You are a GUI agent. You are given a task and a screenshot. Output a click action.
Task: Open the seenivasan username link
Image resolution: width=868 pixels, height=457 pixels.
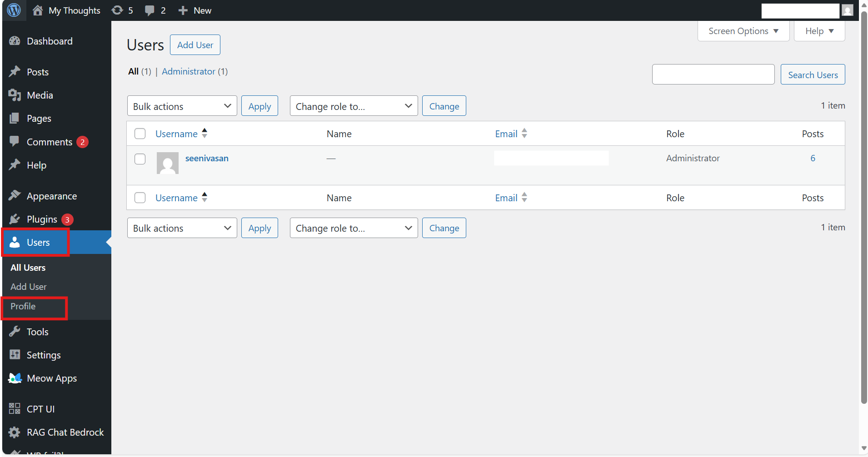[x=207, y=158]
